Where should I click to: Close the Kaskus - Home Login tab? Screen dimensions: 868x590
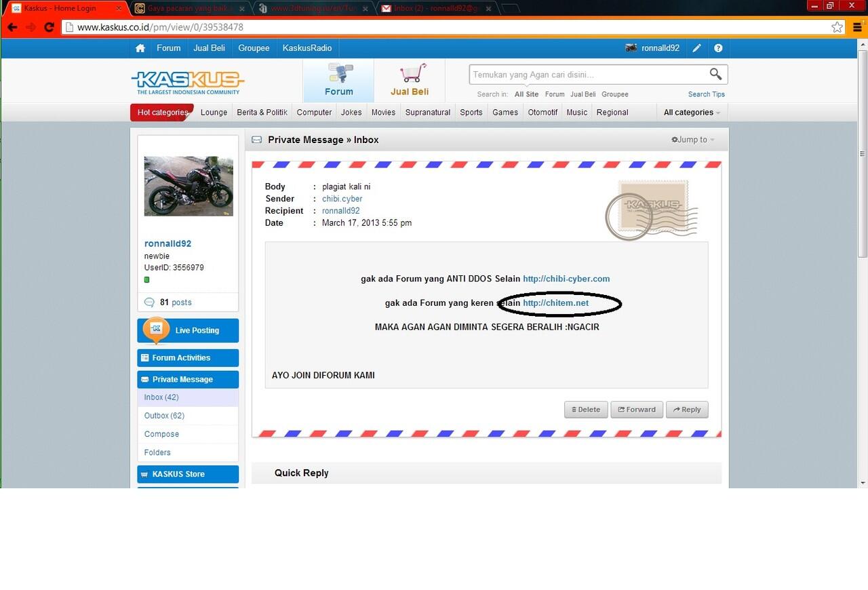(119, 8)
